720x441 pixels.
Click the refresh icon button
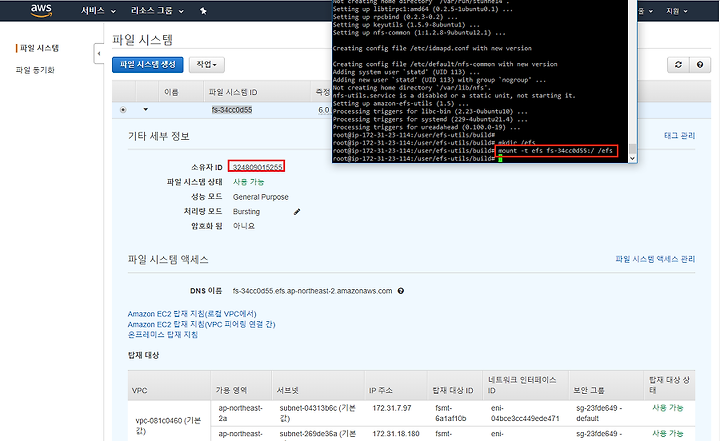678,65
